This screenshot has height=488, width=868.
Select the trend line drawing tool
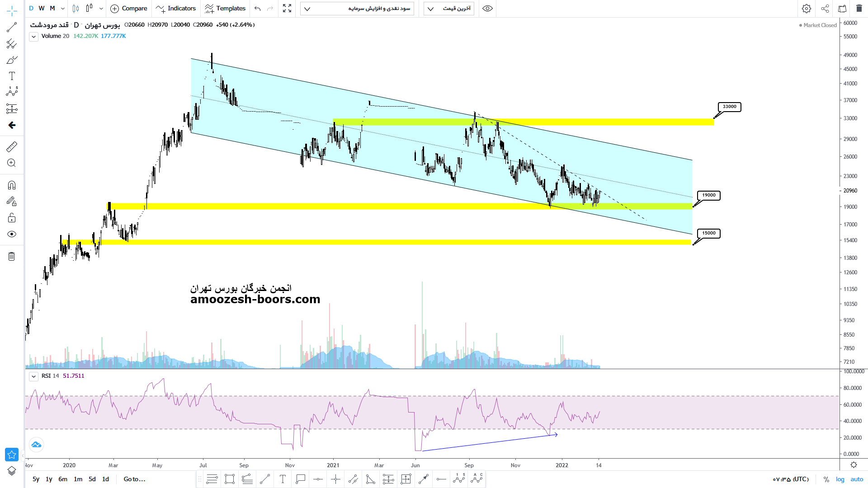(x=12, y=28)
